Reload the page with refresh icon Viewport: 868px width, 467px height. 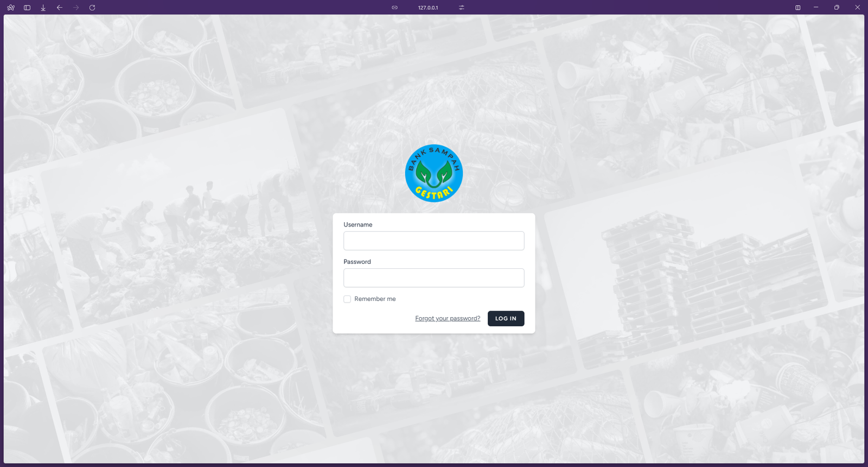pyautogui.click(x=92, y=8)
